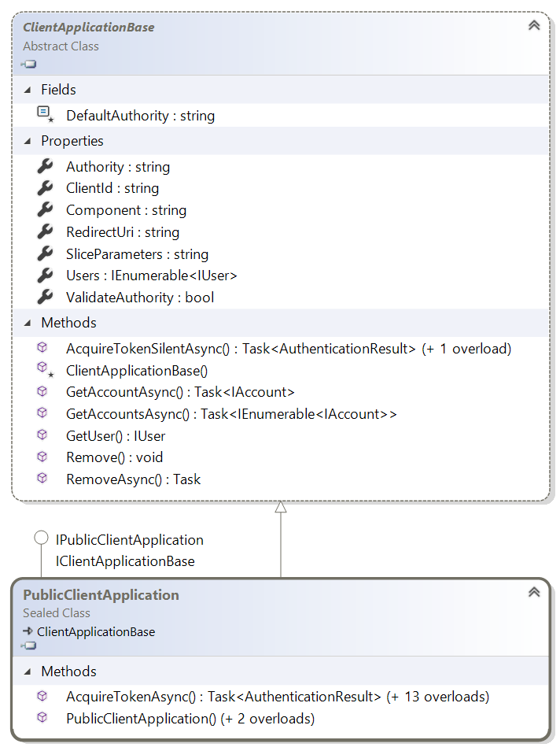Click the interface lollipop circle on PublicClientApplication
The image size is (560, 751).
(41, 538)
